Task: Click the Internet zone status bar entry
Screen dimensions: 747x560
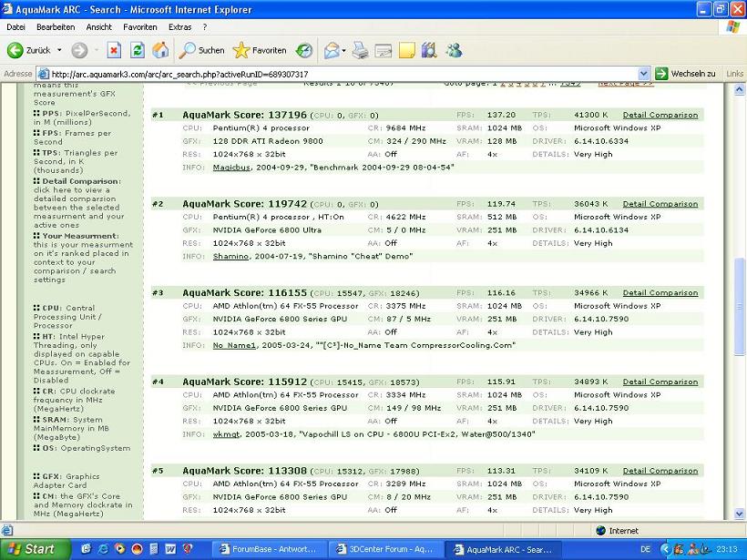Action: [617, 531]
